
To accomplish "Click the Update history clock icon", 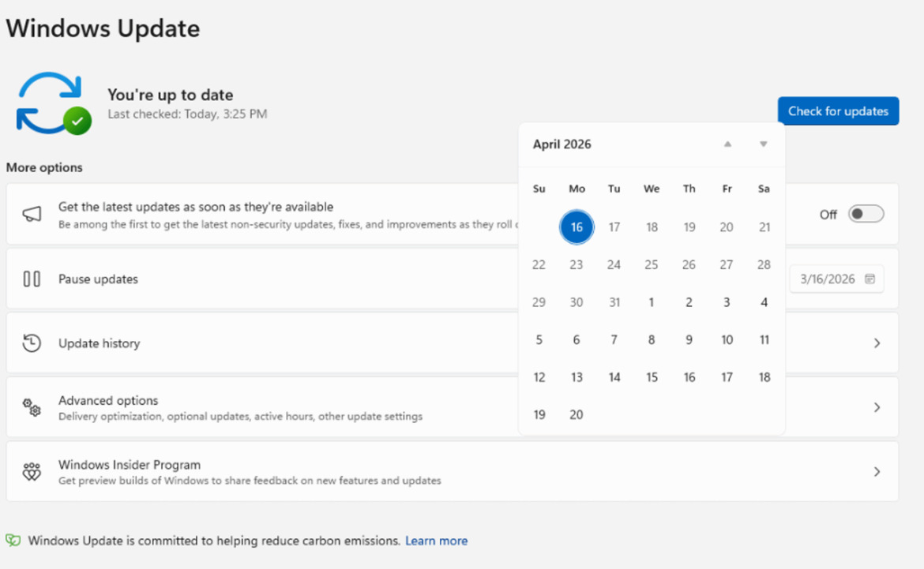I will [32, 343].
